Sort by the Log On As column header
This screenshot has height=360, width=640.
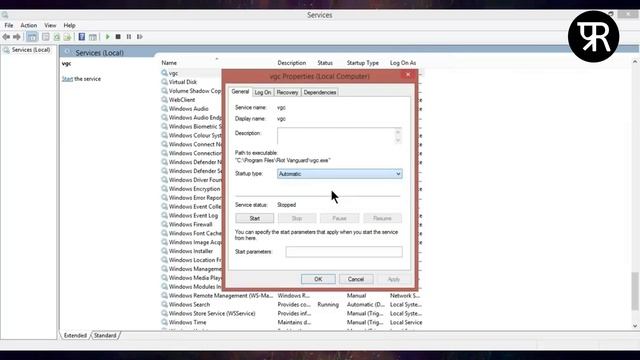pyautogui.click(x=403, y=63)
